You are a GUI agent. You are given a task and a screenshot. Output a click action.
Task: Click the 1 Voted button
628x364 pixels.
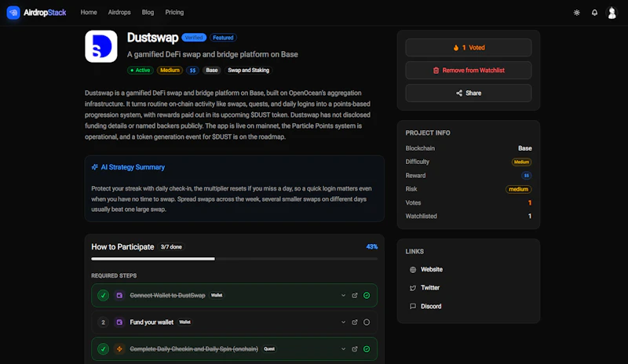tap(469, 48)
